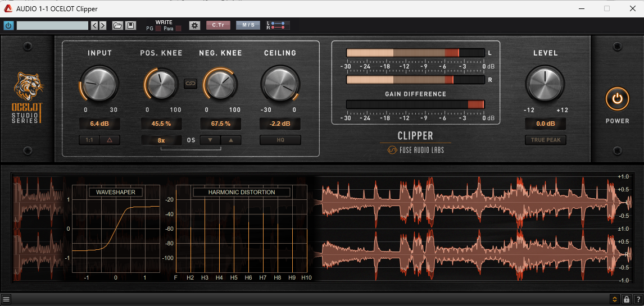Close the OCELOT Clipper window

pos(632,8)
